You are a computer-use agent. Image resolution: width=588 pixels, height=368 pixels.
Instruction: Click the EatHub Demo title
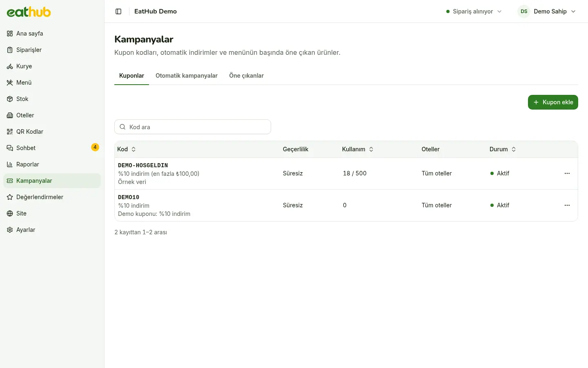[x=156, y=11]
